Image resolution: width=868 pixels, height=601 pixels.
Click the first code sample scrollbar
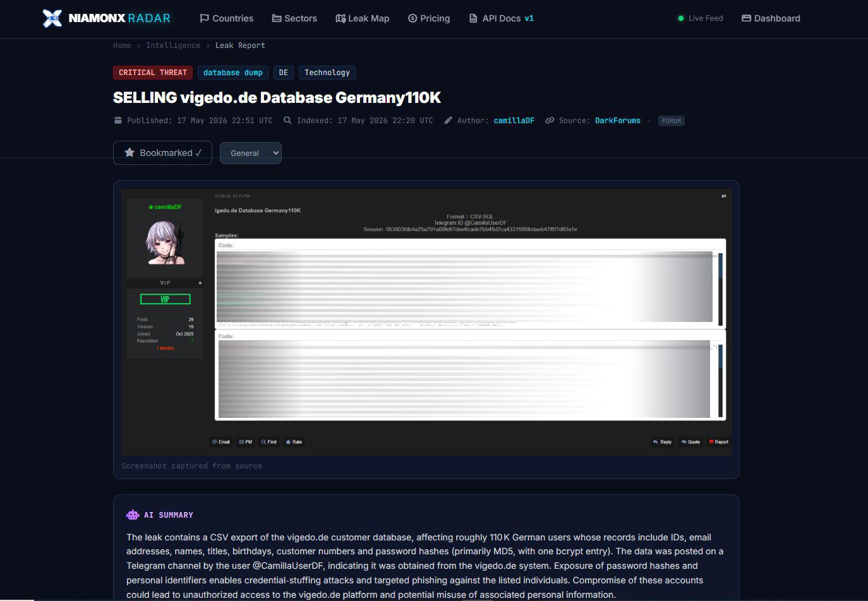pyautogui.click(x=720, y=289)
